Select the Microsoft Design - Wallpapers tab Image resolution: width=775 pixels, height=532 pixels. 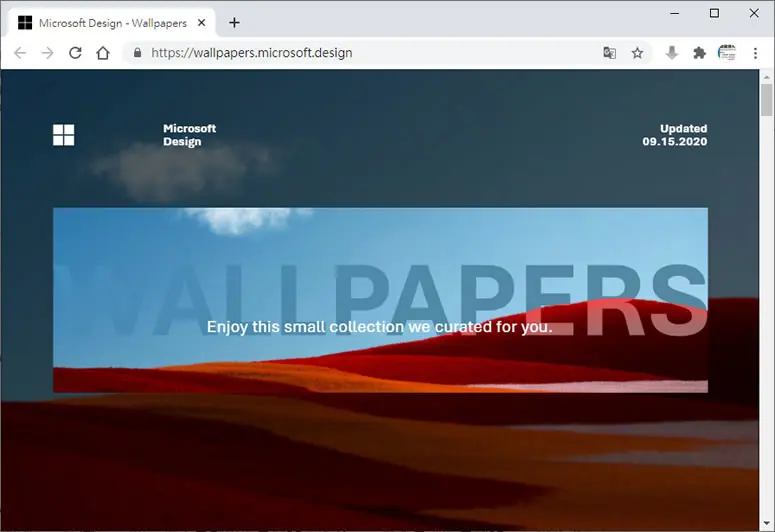(x=112, y=23)
